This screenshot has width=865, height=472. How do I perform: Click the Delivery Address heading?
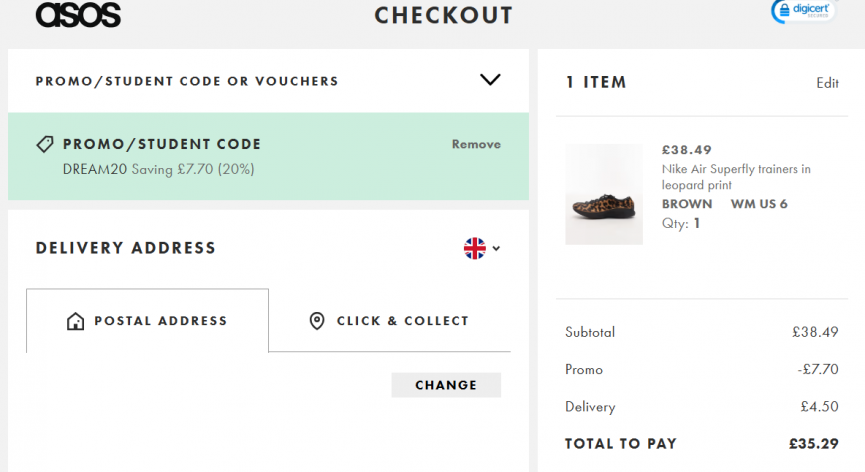pyautogui.click(x=125, y=248)
